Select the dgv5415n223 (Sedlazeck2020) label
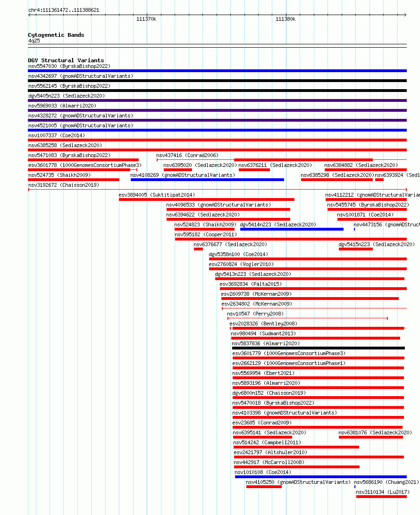Image resolution: width=420 pixels, height=515 pixels. [x=377, y=244]
